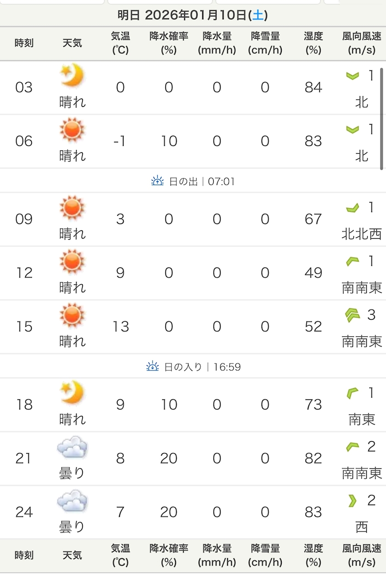Click the north wind arrow at 03

(x=352, y=76)
